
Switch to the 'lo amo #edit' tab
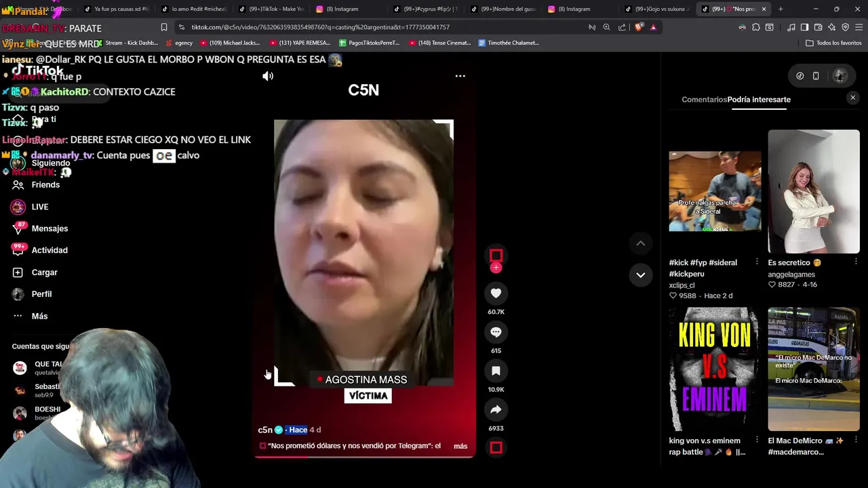194,9
